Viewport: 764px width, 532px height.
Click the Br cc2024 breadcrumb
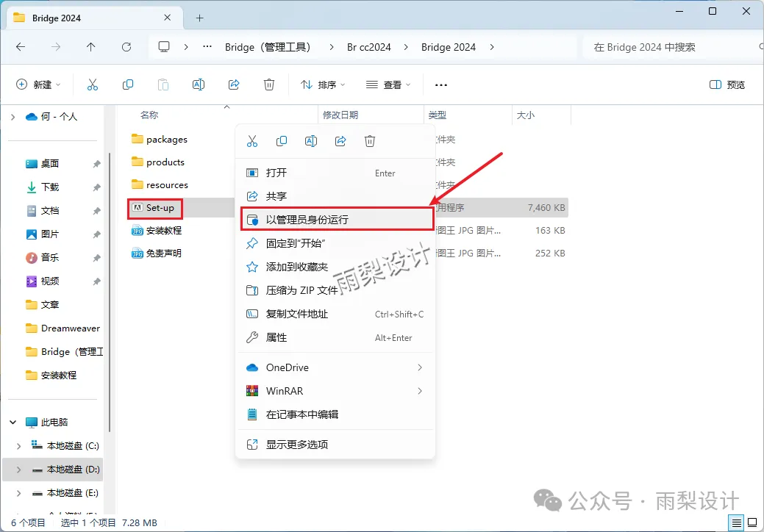[x=369, y=47]
